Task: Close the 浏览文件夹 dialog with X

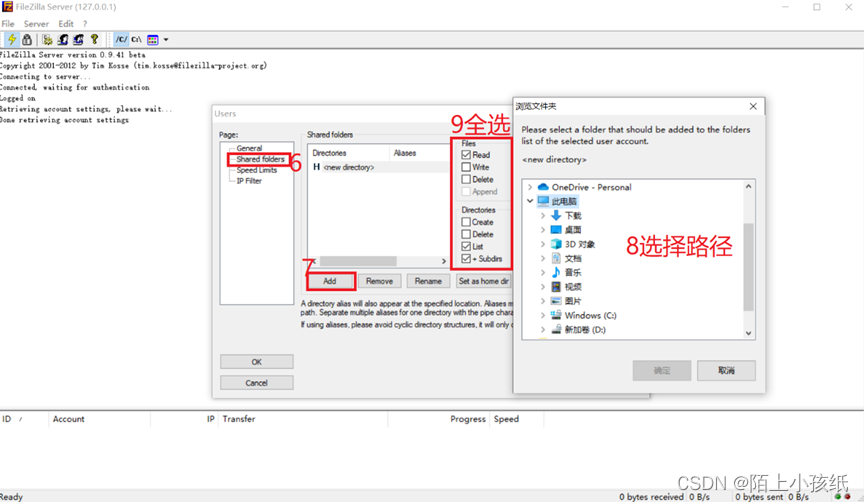Action: [753, 106]
